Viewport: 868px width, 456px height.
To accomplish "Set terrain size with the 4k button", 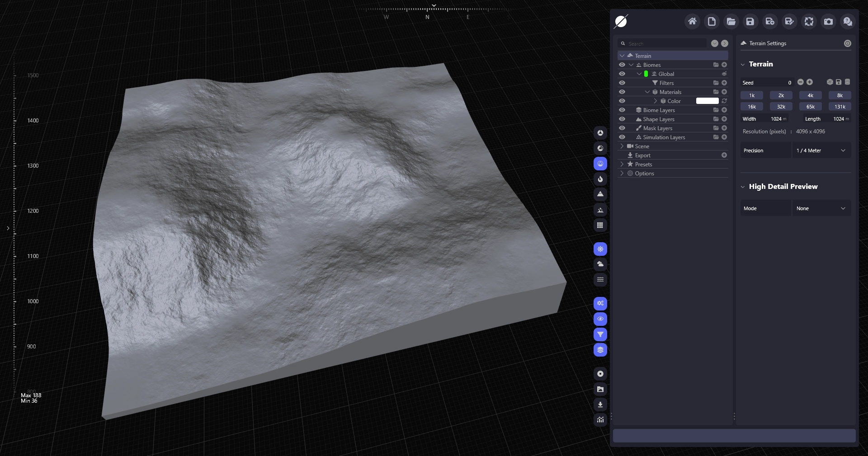I will coord(810,95).
